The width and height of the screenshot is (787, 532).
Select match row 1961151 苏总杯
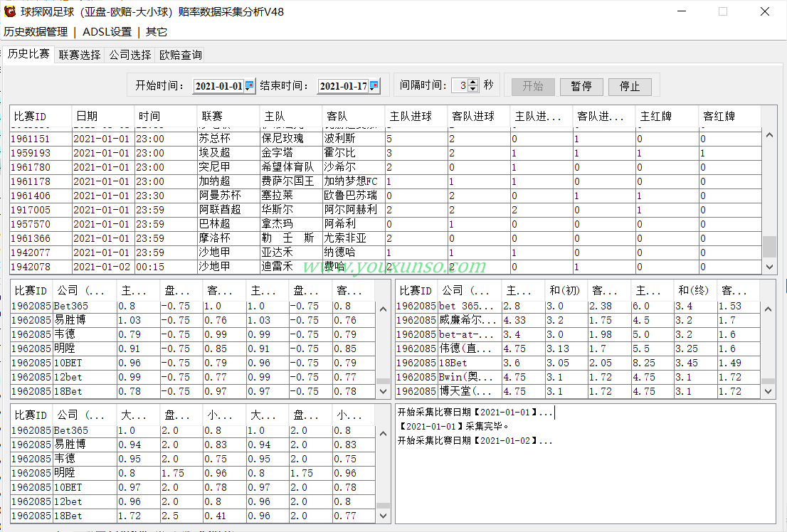pyautogui.click(x=386, y=139)
